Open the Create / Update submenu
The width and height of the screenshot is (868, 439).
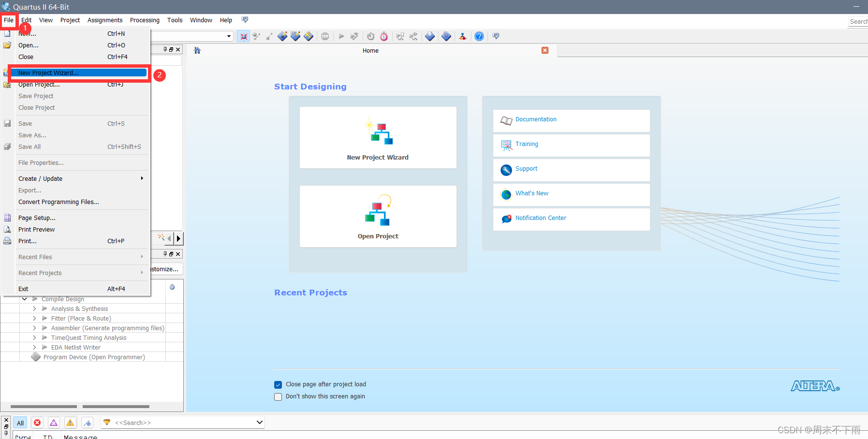(82, 178)
